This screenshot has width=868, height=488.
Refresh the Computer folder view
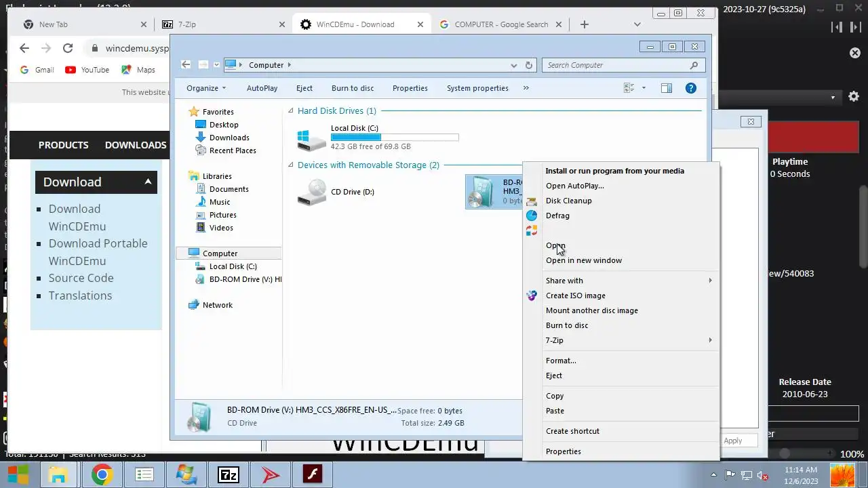[x=529, y=65]
